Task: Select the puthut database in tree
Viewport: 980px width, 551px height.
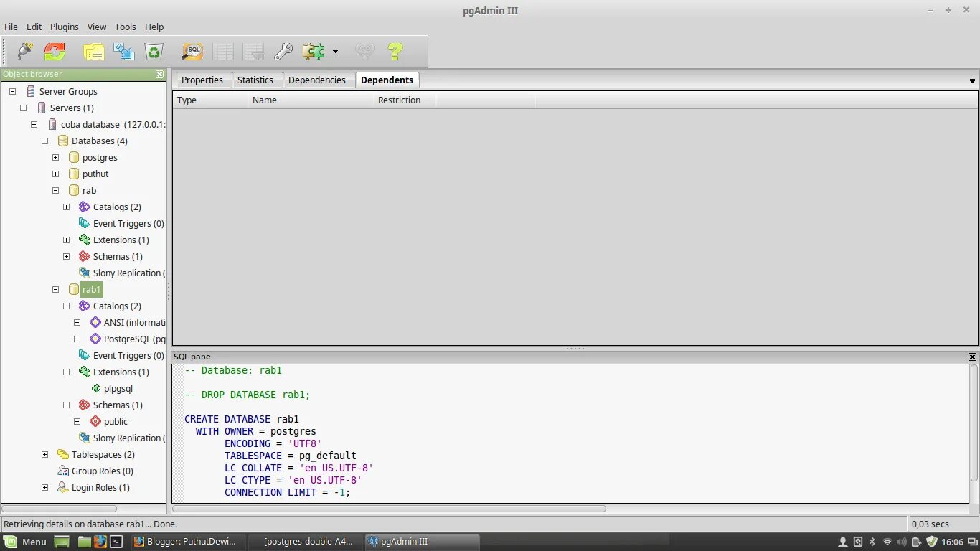Action: 95,174
